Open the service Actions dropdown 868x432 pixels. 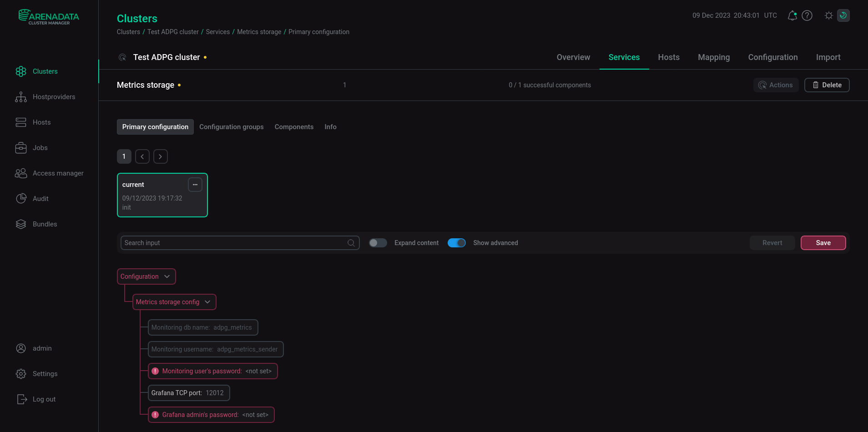coord(776,85)
